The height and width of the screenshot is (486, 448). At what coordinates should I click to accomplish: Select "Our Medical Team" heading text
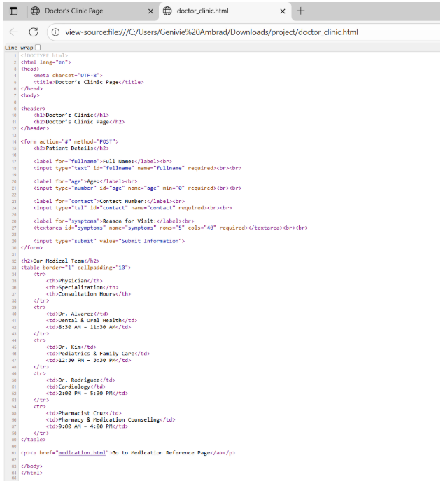(59, 261)
